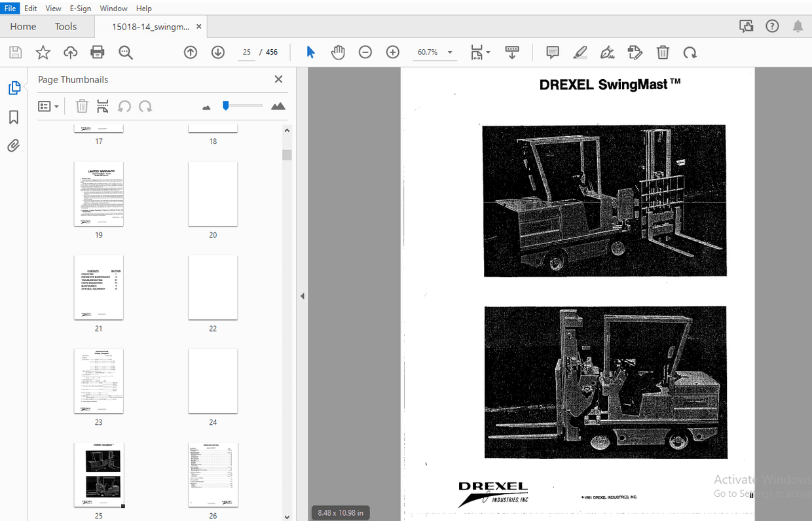
Task: Open the zoom level dropdown showing 60.7%
Action: pyautogui.click(x=449, y=52)
